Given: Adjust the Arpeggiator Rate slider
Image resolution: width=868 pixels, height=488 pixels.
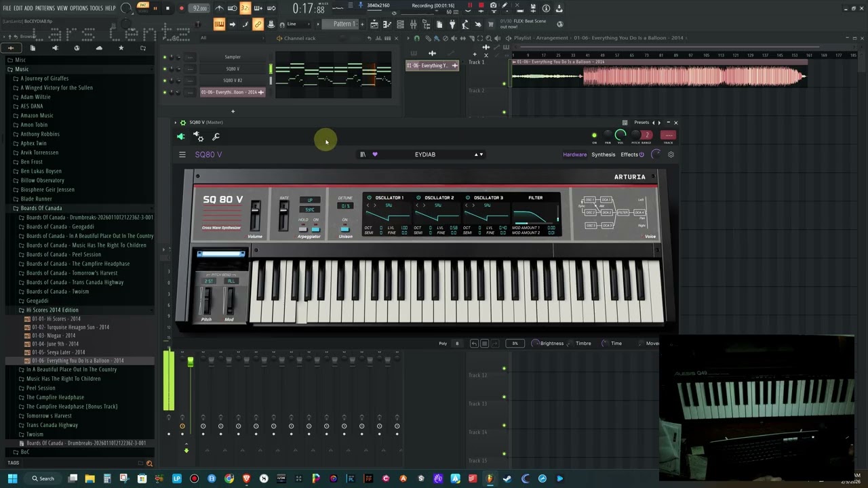Looking at the screenshot, I should pos(283,216).
